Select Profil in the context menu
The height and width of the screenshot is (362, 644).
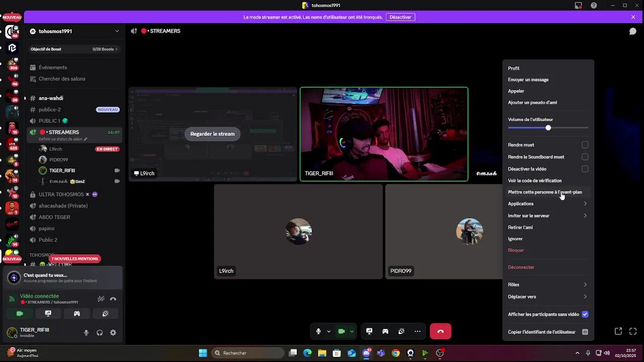coord(548,68)
